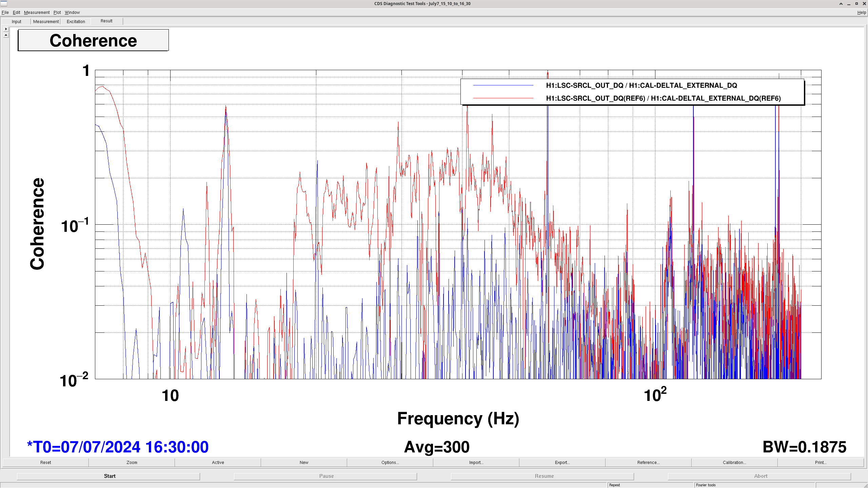This screenshot has width=868, height=488.
Task: Open the File menu
Action: [x=5, y=13]
